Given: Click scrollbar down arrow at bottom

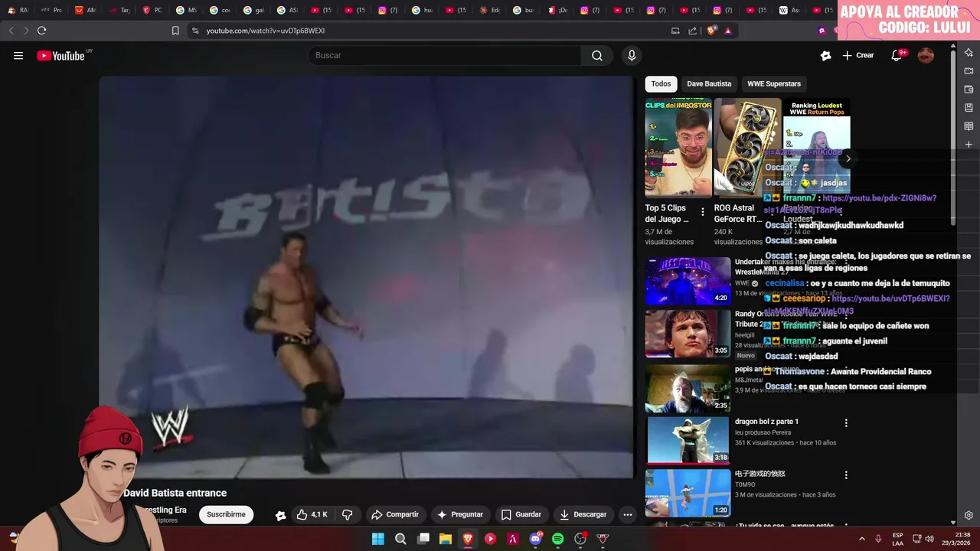Looking at the screenshot, I should [x=952, y=521].
